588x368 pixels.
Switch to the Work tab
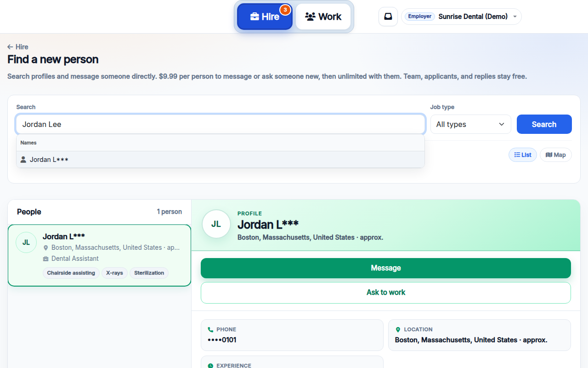click(323, 17)
